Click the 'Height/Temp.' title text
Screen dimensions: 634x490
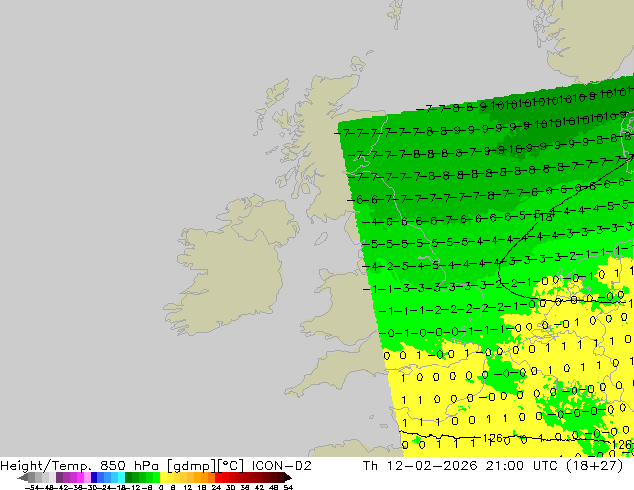46,465
